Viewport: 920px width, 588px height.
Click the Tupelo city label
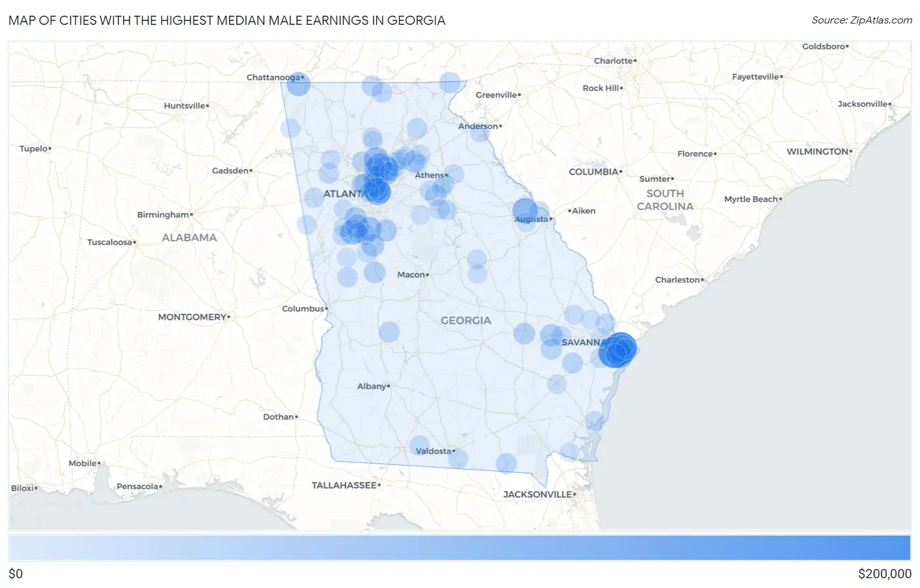tap(34, 148)
